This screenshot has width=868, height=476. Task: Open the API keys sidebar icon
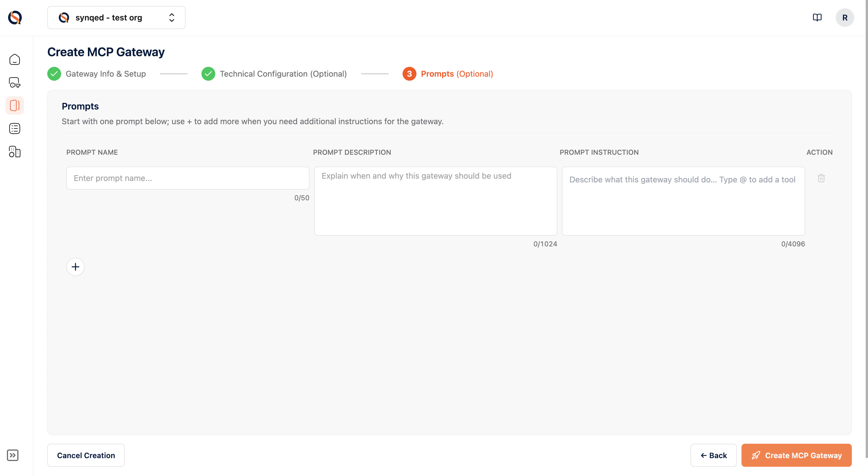(14, 82)
